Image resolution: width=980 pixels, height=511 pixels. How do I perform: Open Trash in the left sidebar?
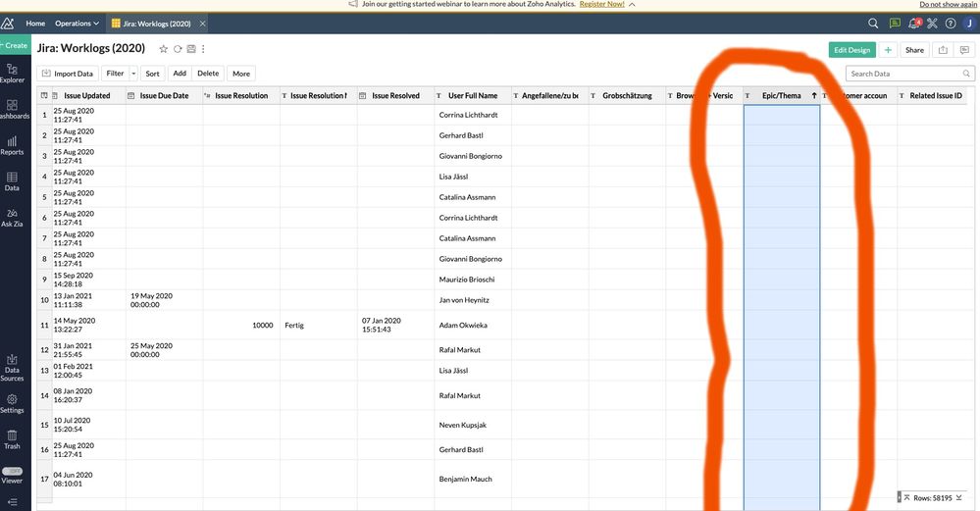12,439
